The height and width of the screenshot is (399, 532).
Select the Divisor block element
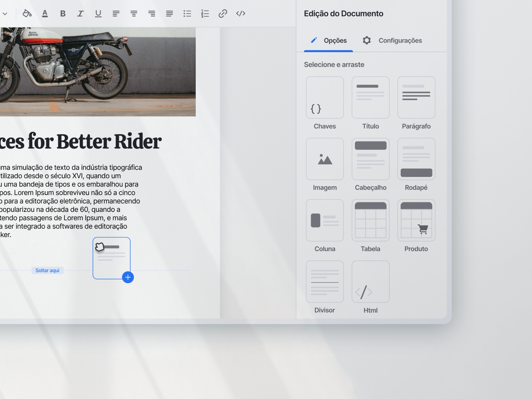[x=325, y=281]
